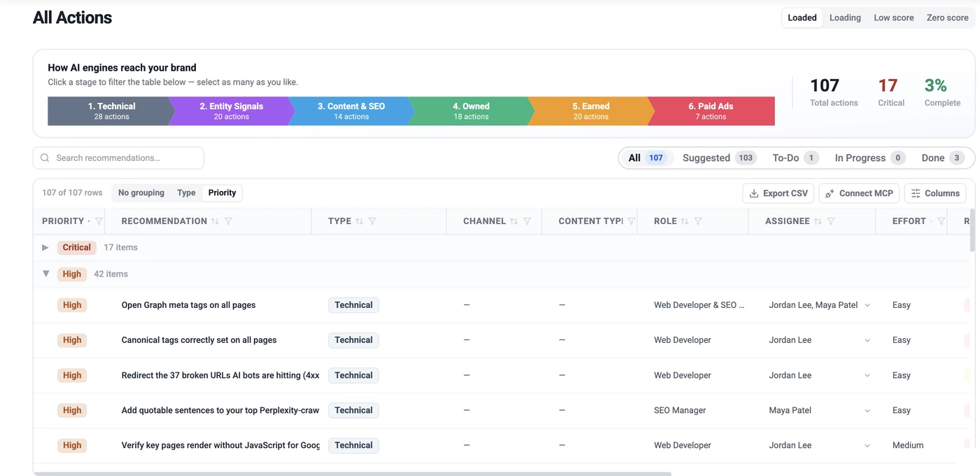Open the Effort column filter
This screenshot has height=476, width=980.
coord(941,221)
